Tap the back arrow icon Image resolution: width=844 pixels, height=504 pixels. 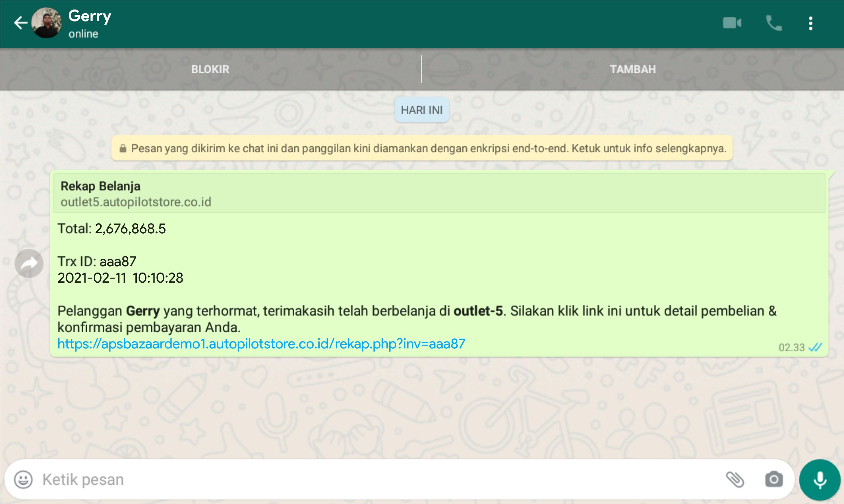coord(20,23)
